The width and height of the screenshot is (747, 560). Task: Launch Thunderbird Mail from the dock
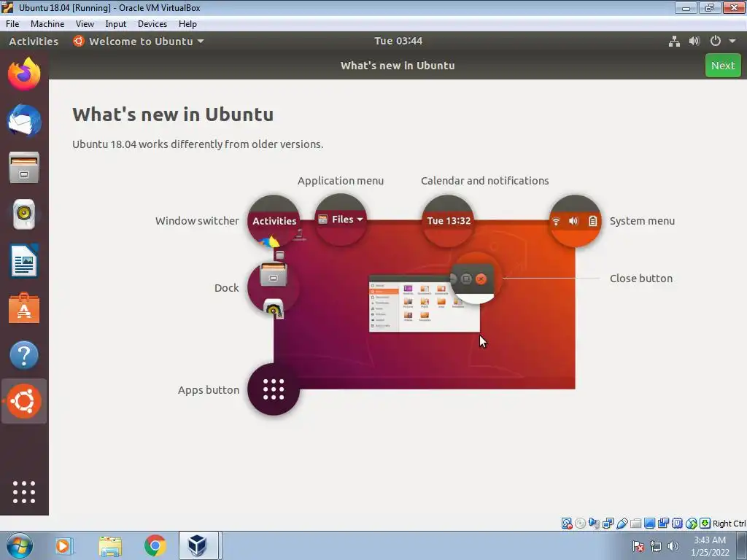[x=24, y=120]
